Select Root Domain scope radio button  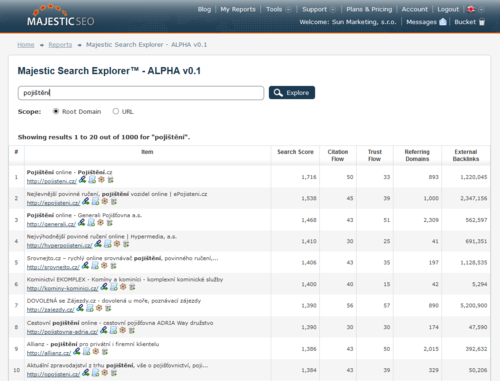pos(56,111)
